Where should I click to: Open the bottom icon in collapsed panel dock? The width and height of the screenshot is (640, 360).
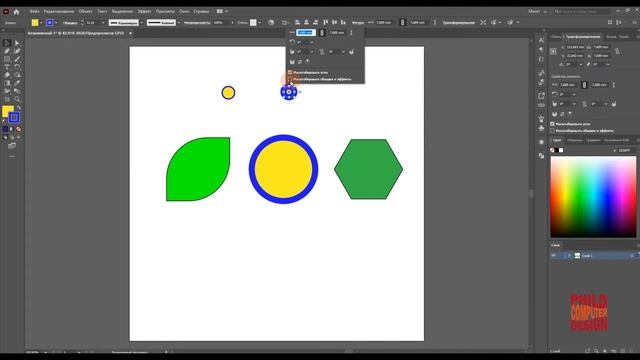(541, 156)
